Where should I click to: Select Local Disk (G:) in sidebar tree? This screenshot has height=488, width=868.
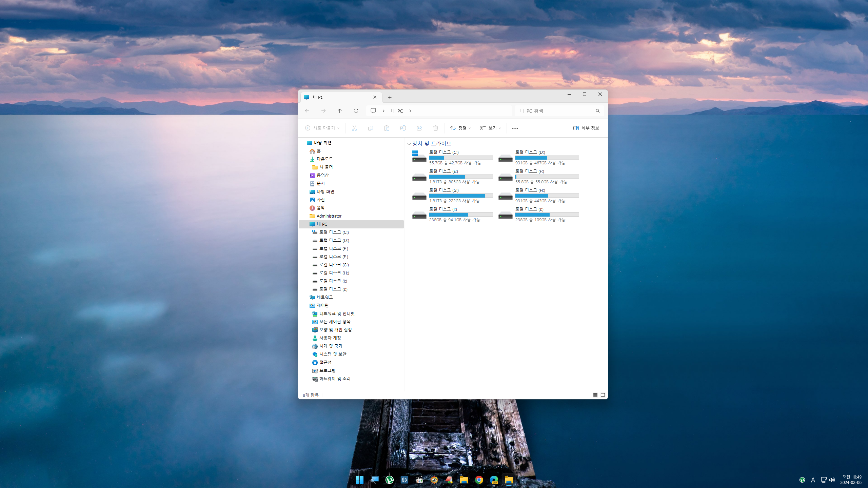[x=334, y=265]
